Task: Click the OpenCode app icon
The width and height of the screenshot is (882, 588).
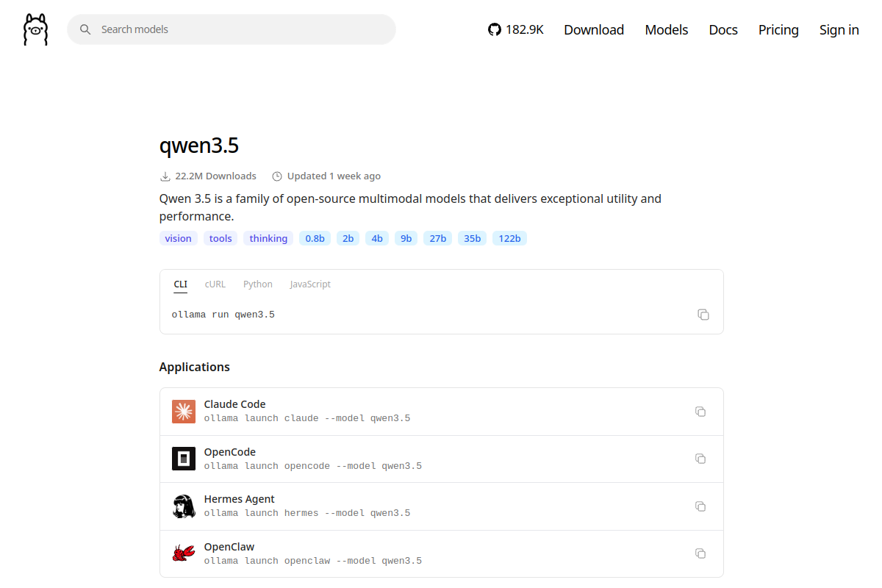Action: click(184, 459)
